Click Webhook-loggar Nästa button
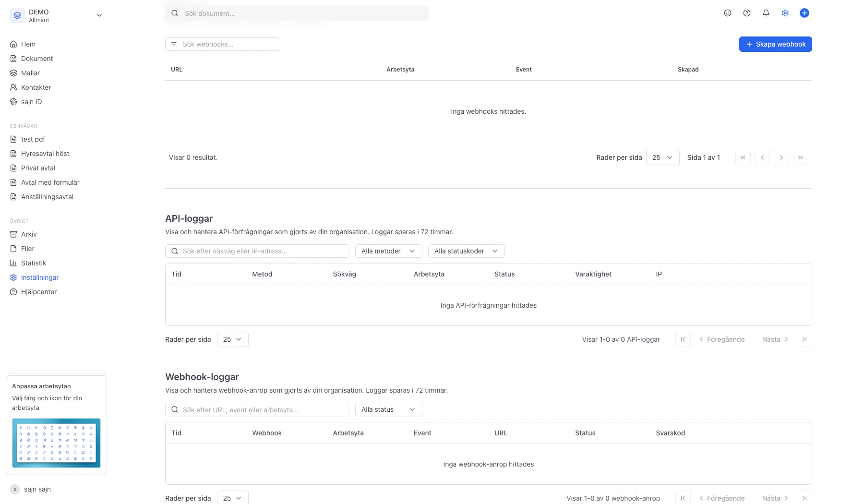This screenshot has width=864, height=504. coord(775,498)
